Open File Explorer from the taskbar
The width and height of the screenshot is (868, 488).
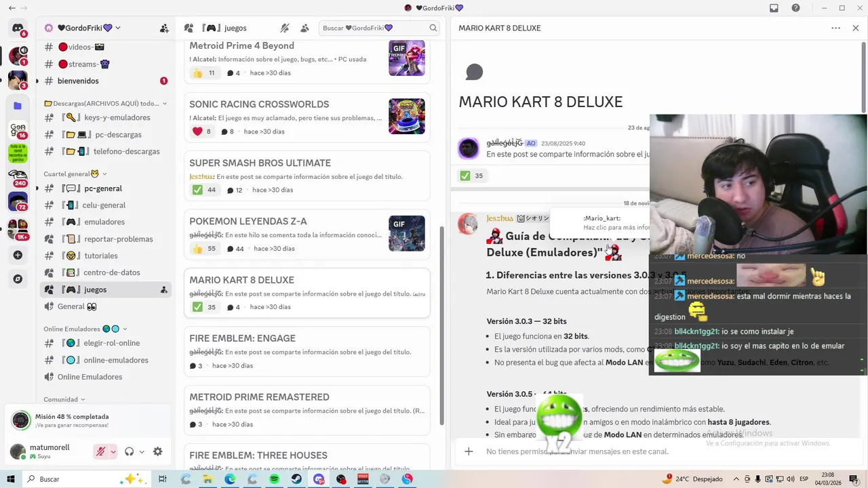208,479
